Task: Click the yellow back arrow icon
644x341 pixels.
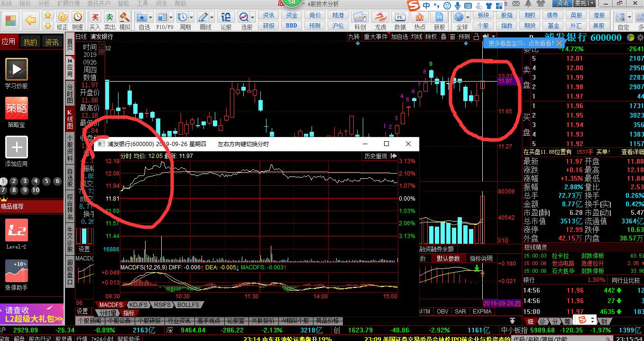Action: (x=30, y=19)
